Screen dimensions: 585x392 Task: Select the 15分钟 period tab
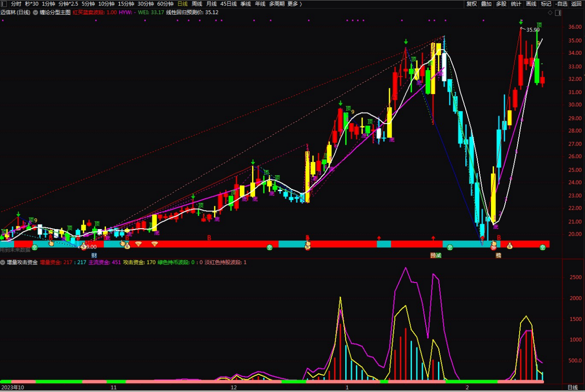tap(126, 4)
